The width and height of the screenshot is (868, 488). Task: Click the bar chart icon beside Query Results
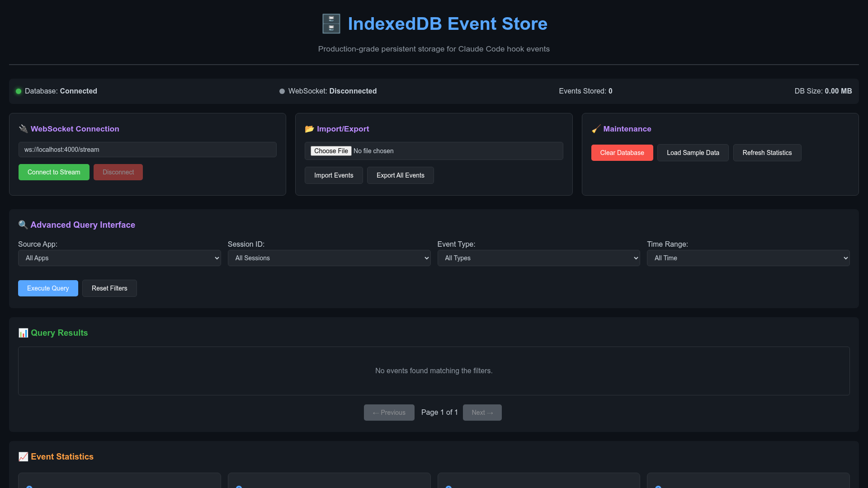[23, 333]
